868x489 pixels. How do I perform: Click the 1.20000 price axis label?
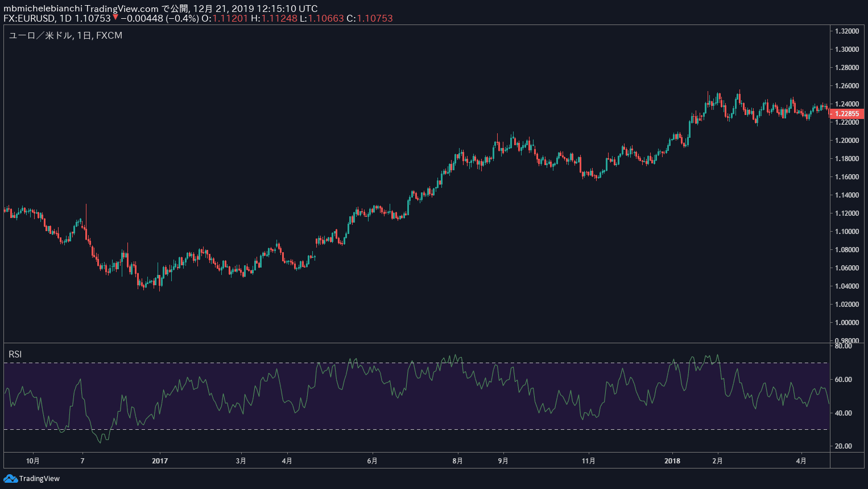tap(846, 141)
